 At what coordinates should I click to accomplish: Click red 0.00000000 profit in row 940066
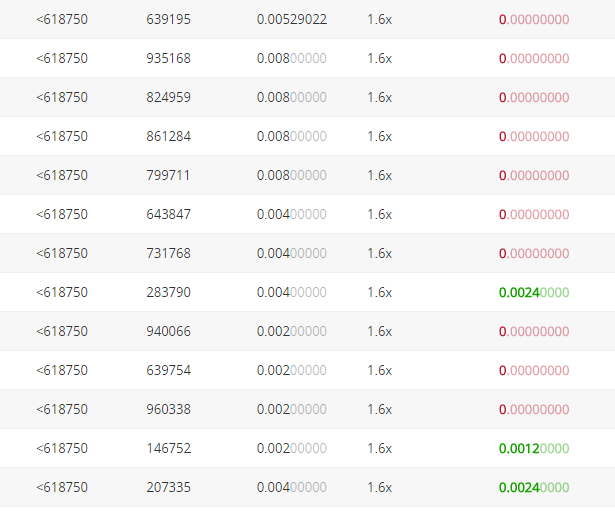tap(534, 331)
